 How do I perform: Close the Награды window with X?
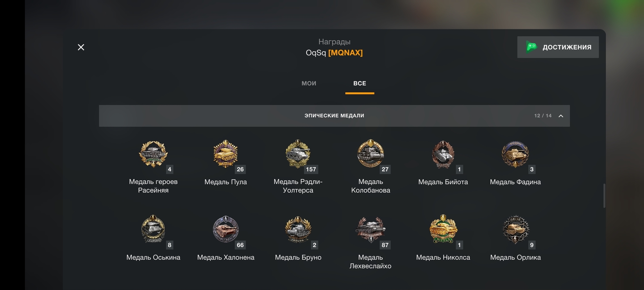[x=81, y=47]
